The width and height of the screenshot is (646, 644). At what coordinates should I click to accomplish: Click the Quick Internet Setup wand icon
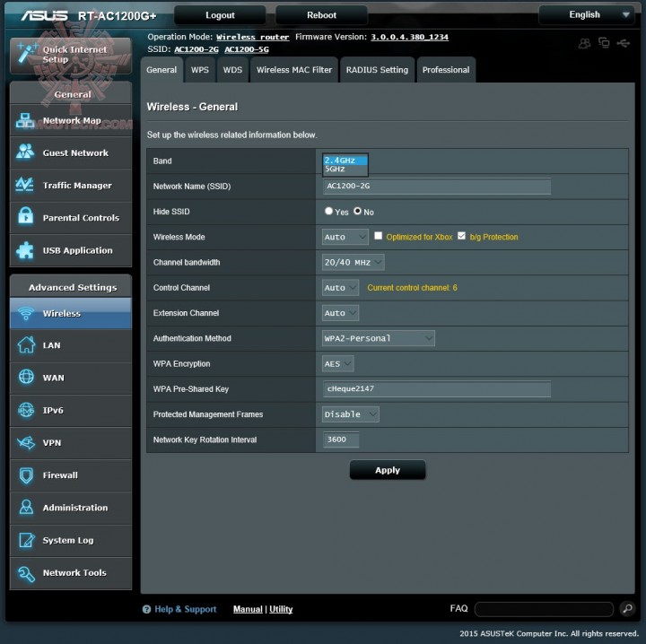(x=26, y=53)
